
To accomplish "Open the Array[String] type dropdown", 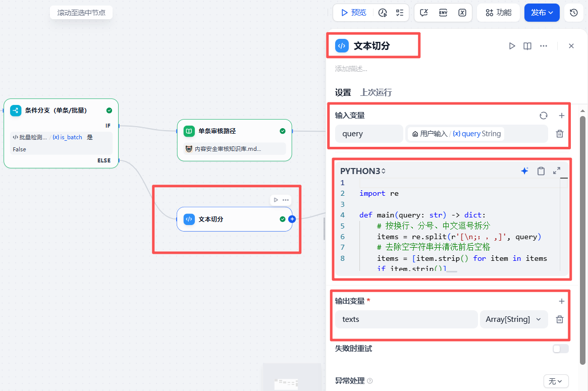I will click(514, 319).
